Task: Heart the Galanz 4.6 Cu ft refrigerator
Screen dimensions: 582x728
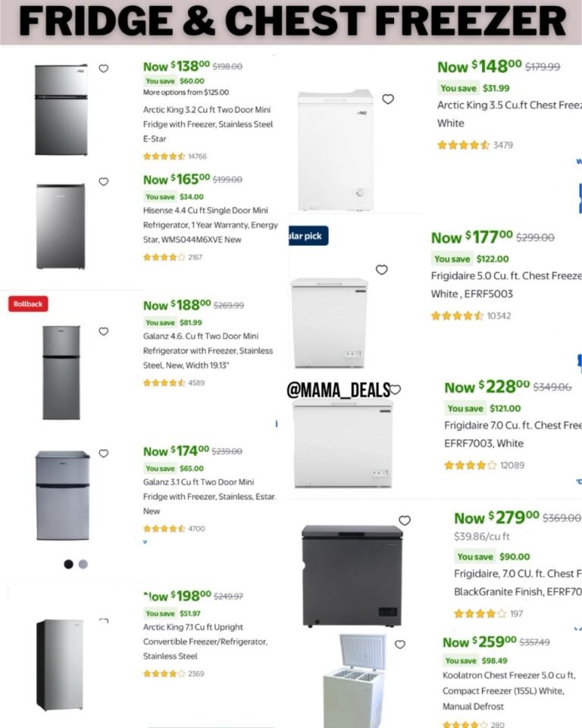Action: point(104,331)
